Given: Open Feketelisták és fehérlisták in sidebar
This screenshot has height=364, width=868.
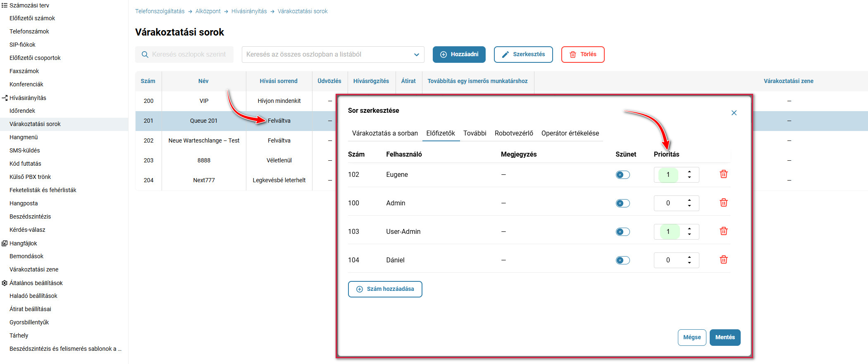Looking at the screenshot, I should pyautogui.click(x=43, y=190).
